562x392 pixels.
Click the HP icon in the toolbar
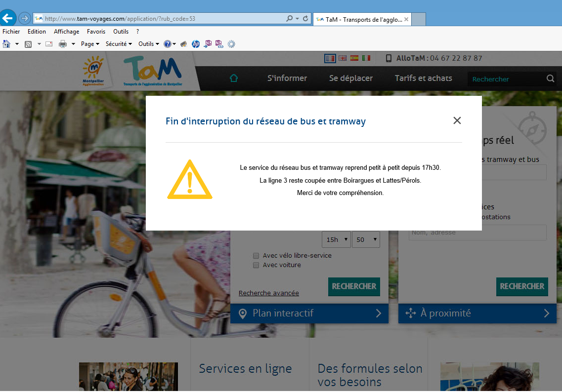coord(196,44)
